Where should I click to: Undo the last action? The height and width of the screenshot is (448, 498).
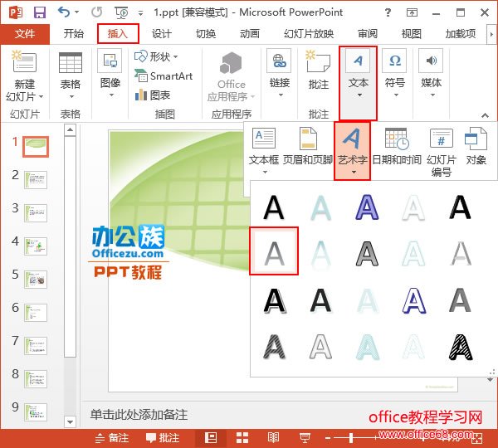coord(64,12)
